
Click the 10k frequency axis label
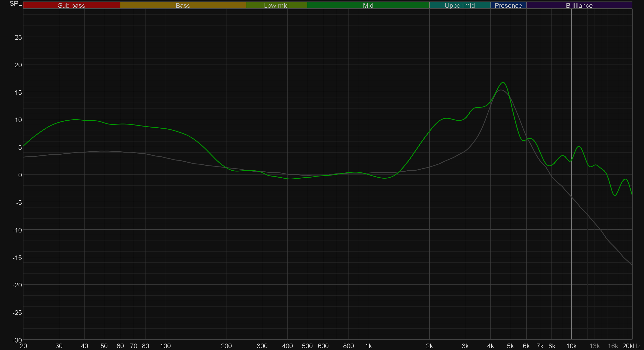(571, 346)
